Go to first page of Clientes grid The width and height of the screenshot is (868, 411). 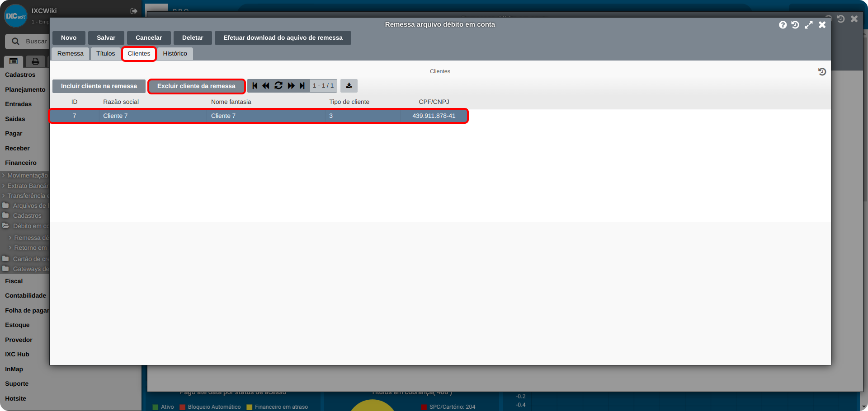pos(255,86)
